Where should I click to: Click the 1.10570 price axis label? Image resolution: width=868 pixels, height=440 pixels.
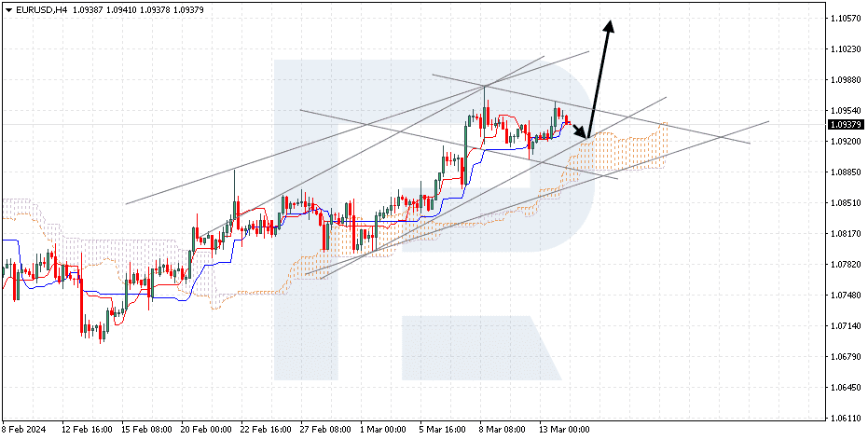846,19
